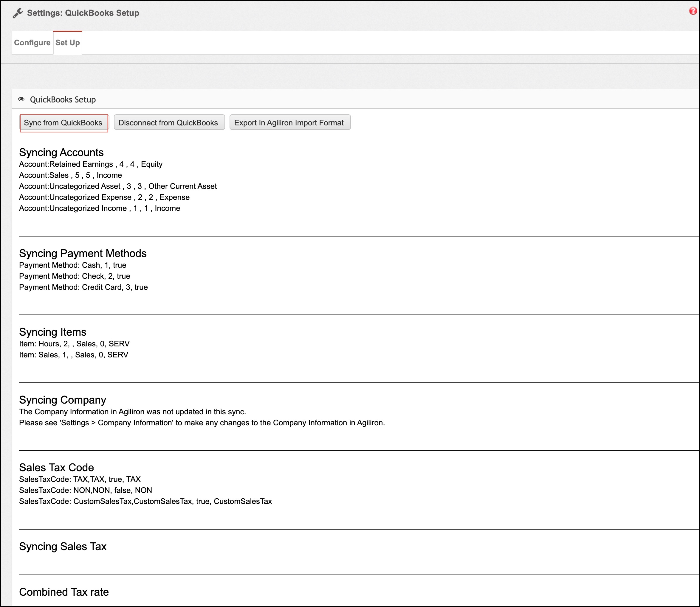Click the Syncing Company heading

62,400
